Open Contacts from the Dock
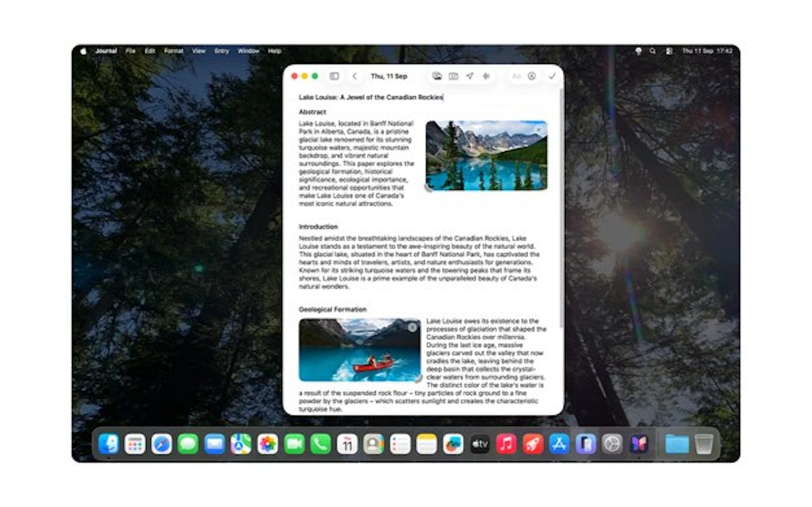Screen dimensions: 812x507 (374, 444)
